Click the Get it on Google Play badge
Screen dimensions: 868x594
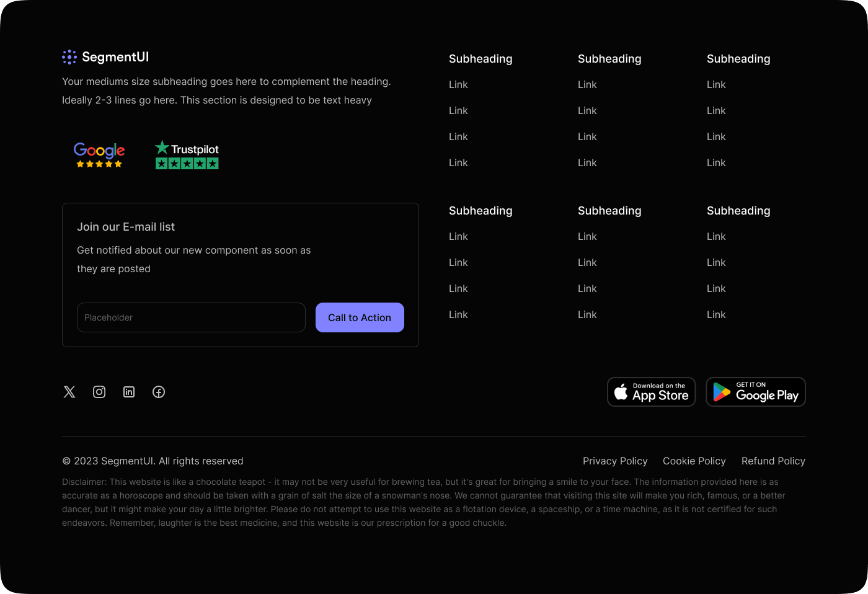[x=755, y=391]
